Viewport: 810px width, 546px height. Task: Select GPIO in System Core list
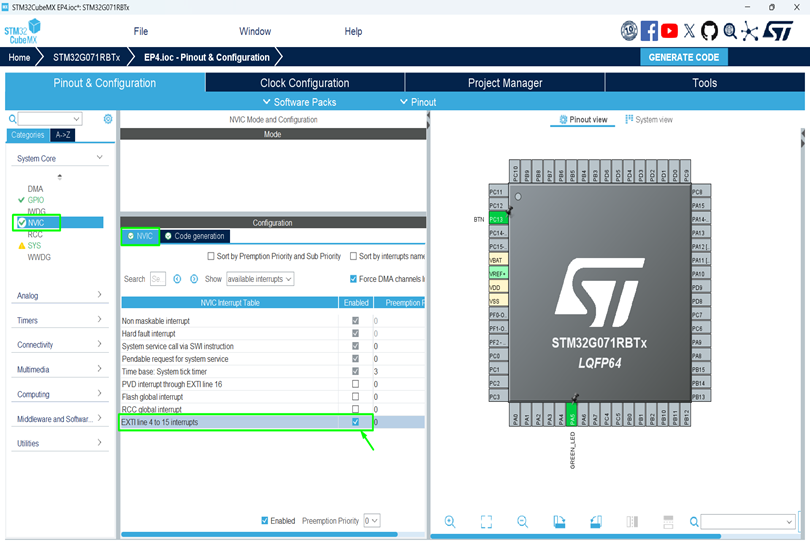pyautogui.click(x=36, y=200)
